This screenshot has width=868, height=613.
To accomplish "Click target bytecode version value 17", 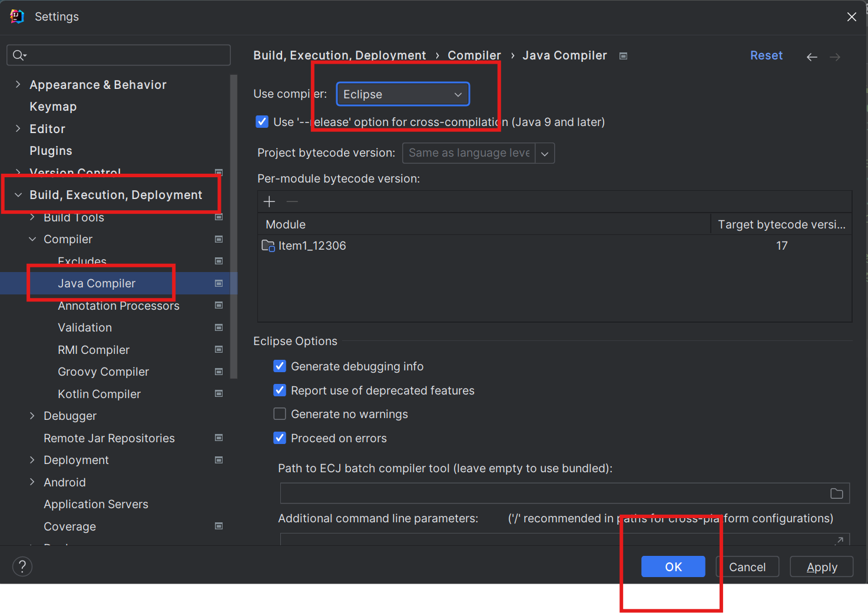I will pyautogui.click(x=781, y=246).
